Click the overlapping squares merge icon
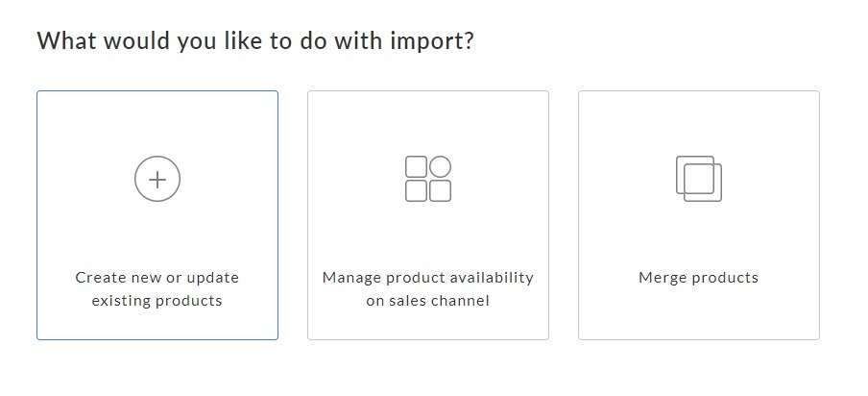This screenshot has width=868, height=396. pos(699,179)
